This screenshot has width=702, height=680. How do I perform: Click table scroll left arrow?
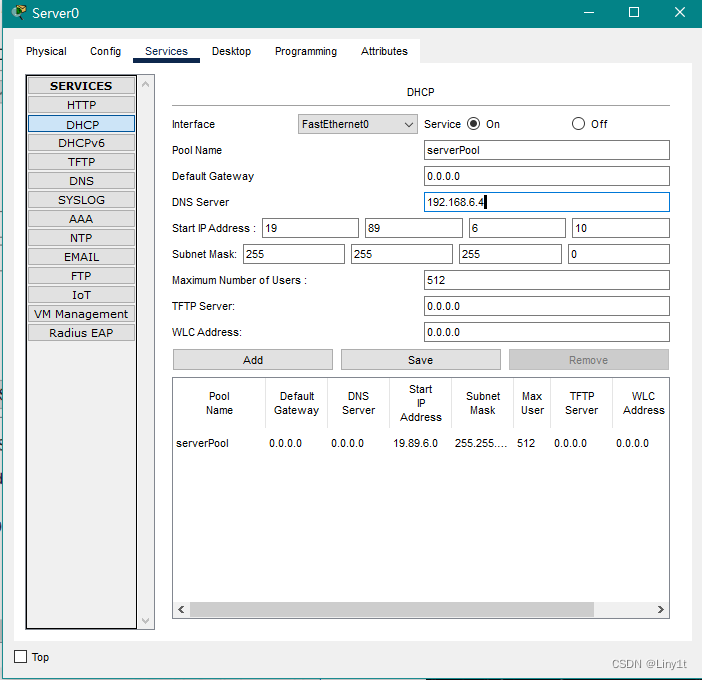181,609
